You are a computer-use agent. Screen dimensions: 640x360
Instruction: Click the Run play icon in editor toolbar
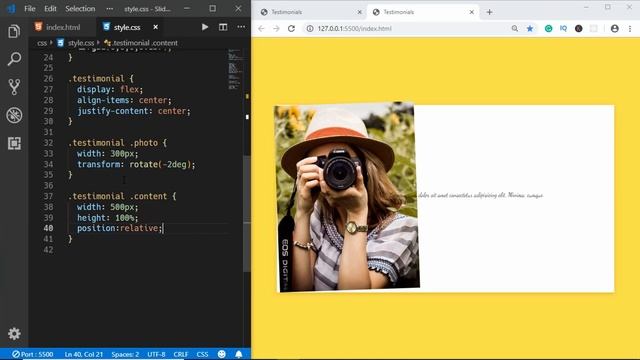tap(205, 27)
